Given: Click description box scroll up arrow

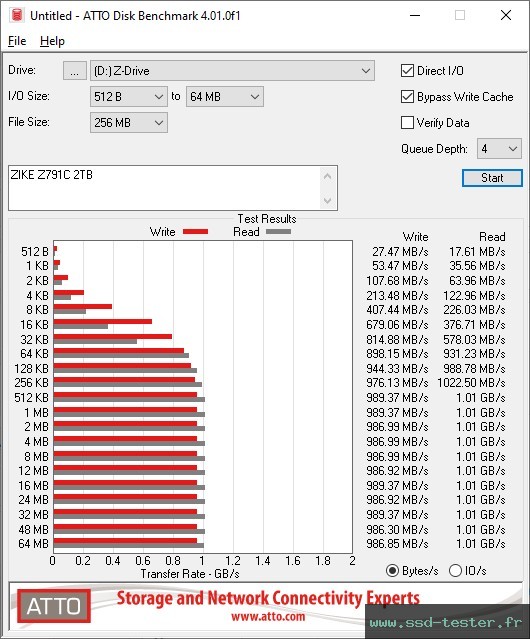Looking at the screenshot, I should pos(328,176).
